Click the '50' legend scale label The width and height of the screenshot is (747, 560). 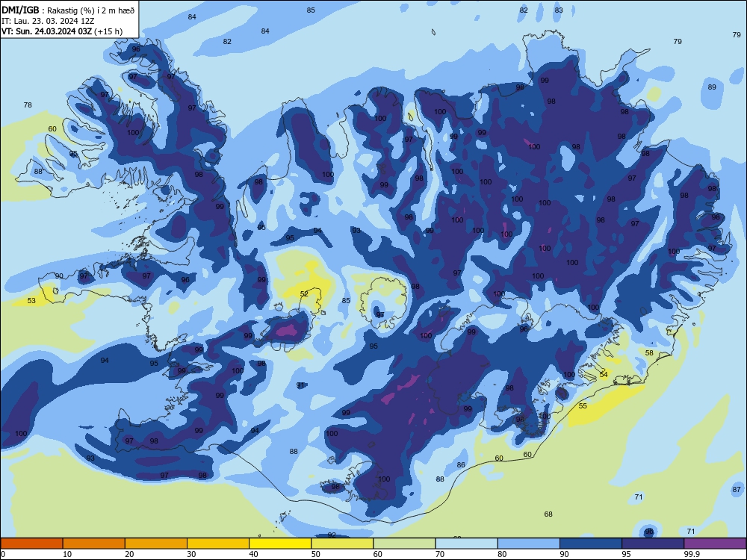pos(316,554)
